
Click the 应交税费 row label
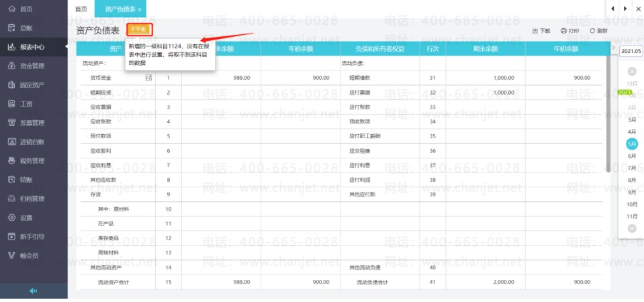click(x=360, y=150)
